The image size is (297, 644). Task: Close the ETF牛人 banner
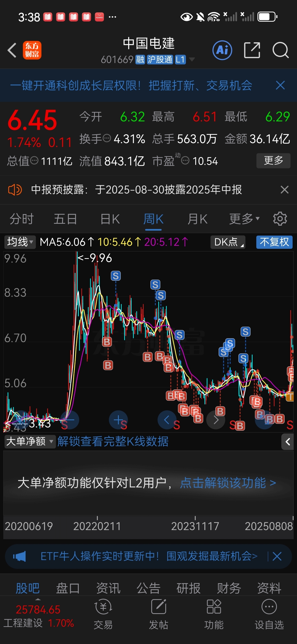(x=277, y=556)
